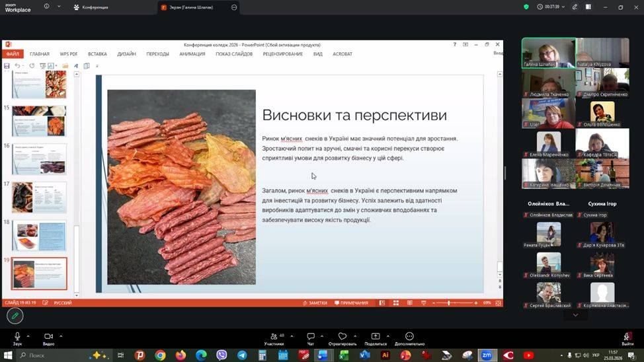The width and height of the screenshot is (644, 362).
Task: Toggle microphone with the Звук button
Action: [17, 337]
